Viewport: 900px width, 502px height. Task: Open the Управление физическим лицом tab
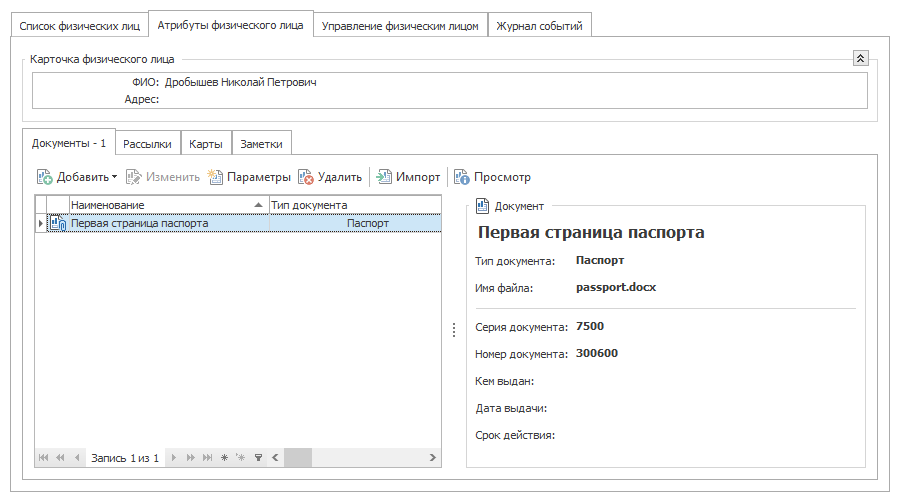click(400, 26)
